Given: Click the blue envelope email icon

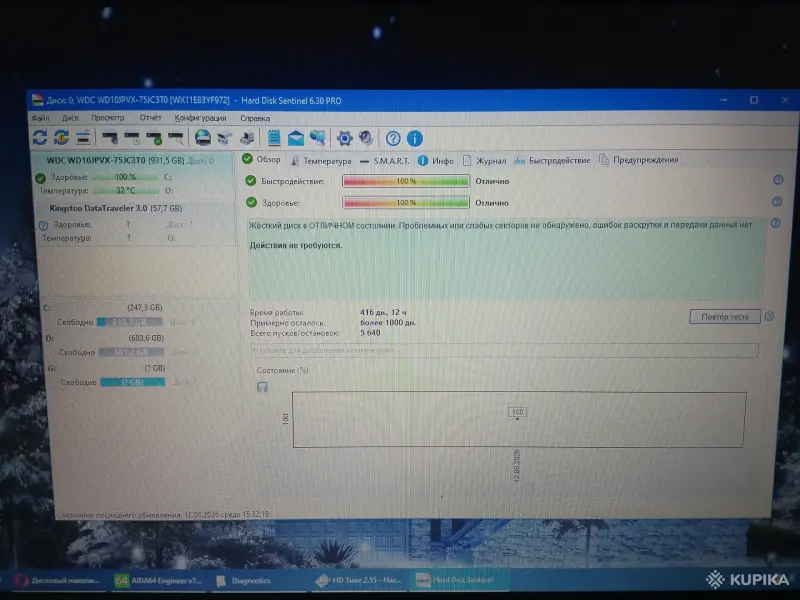Looking at the screenshot, I should click(x=295, y=138).
